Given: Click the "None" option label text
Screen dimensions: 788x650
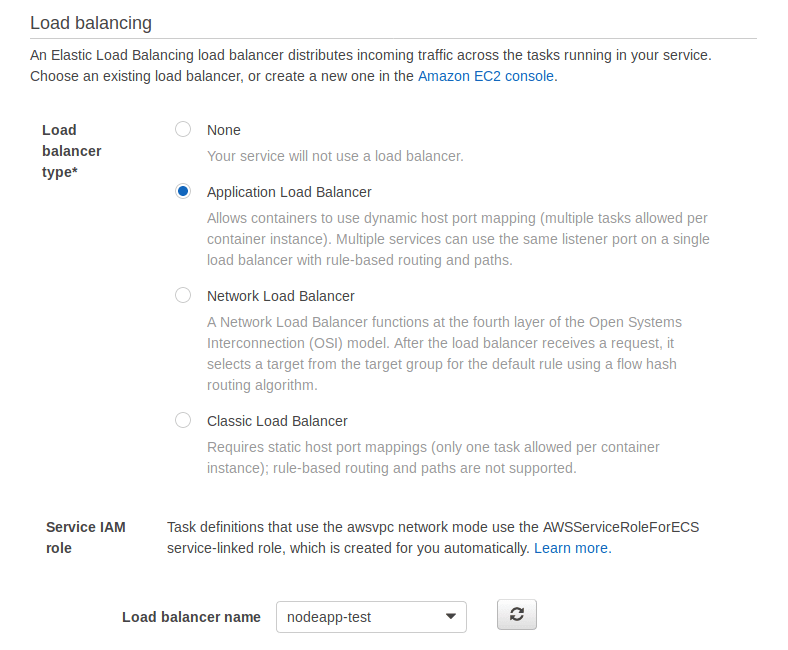Looking at the screenshot, I should click(223, 130).
